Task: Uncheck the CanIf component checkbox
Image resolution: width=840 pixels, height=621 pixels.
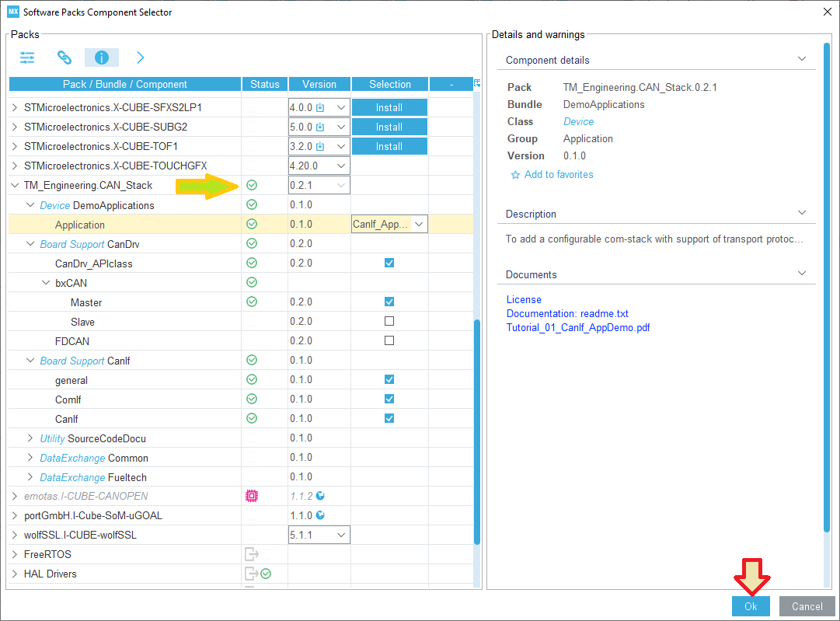Action: pos(389,418)
